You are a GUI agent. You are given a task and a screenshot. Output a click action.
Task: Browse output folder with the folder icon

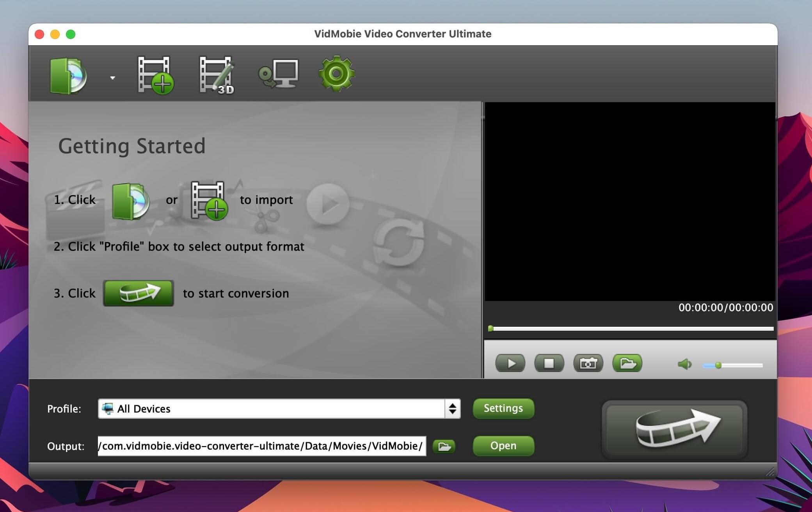pyautogui.click(x=444, y=446)
